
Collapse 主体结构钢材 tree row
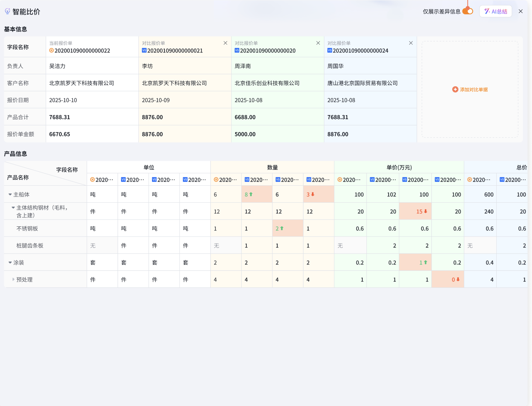tap(13, 208)
